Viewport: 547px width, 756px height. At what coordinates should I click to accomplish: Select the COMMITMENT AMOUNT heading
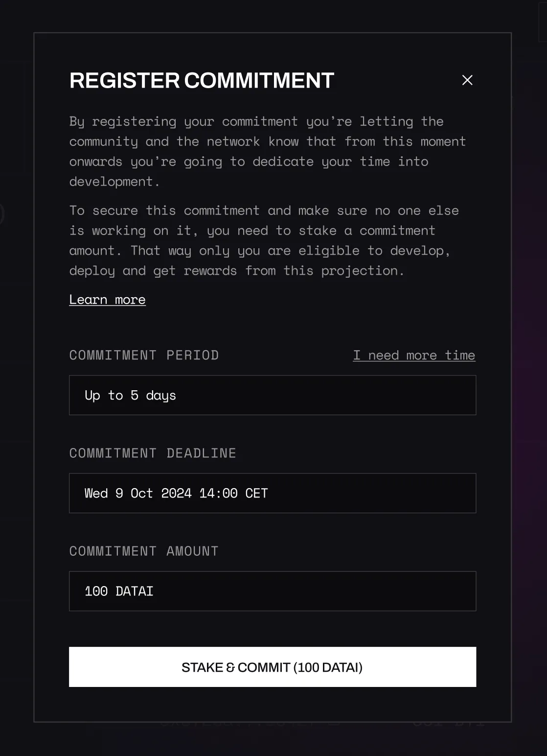coord(144,551)
